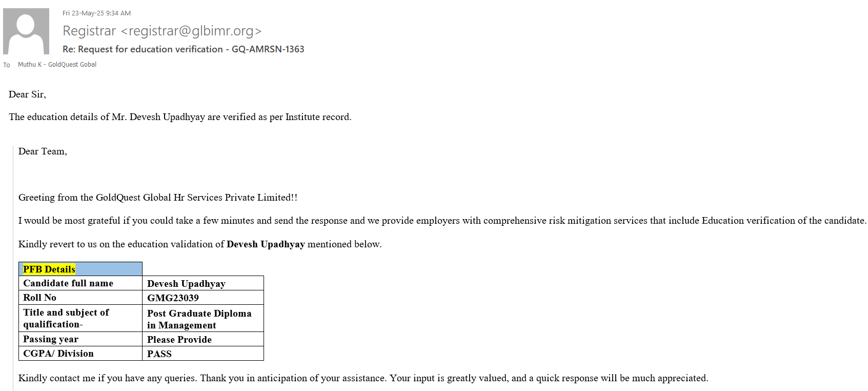Click the PASS value in CGPA row

tap(159, 354)
